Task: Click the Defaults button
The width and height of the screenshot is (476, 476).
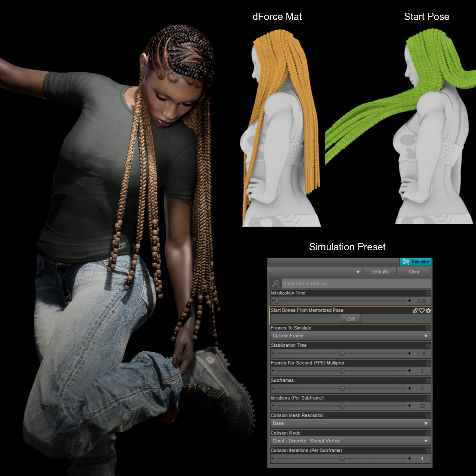Action: click(380, 272)
